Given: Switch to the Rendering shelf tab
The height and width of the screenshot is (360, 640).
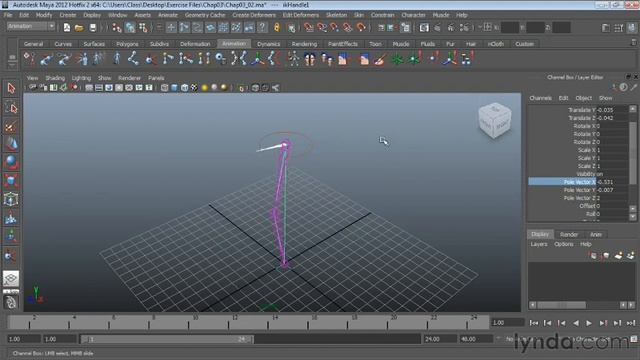Looking at the screenshot, I should (304, 44).
